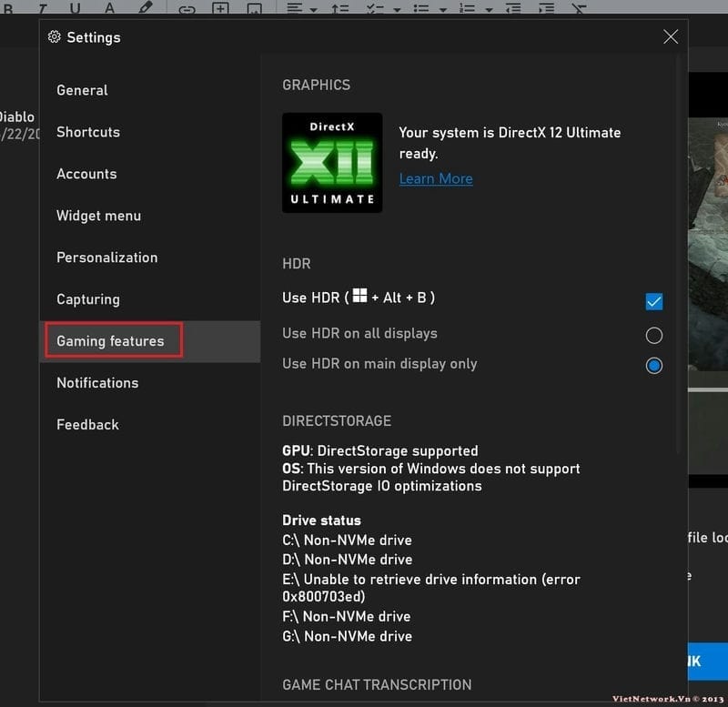Click the decrease indent icon
The width and height of the screenshot is (728, 707).
513,9
